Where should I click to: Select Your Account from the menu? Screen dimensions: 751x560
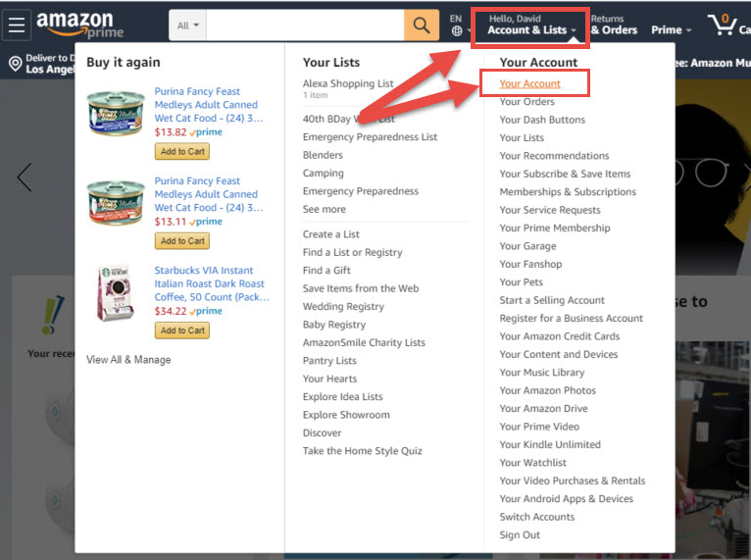pos(529,83)
